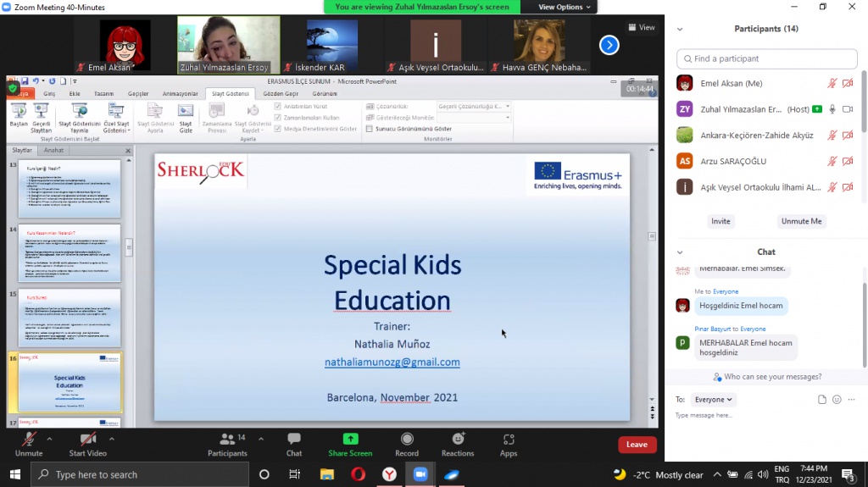868x487 pixels.
Task: Click the Record icon
Action: pyautogui.click(x=407, y=440)
